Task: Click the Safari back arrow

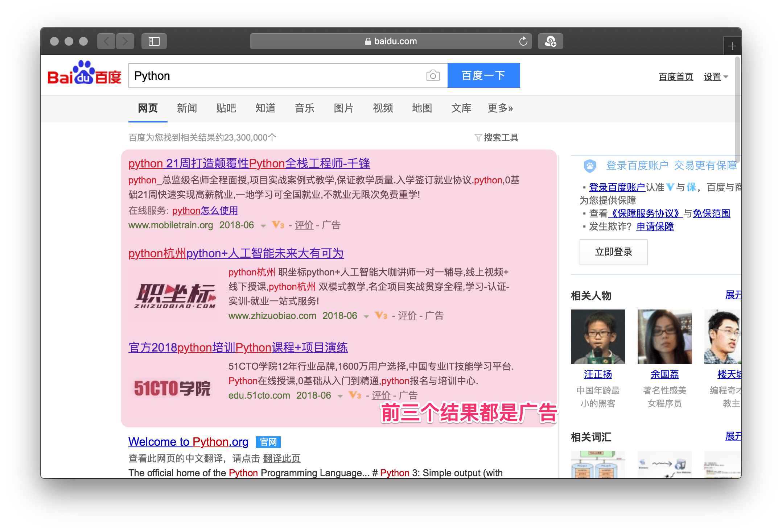Action: [x=106, y=41]
